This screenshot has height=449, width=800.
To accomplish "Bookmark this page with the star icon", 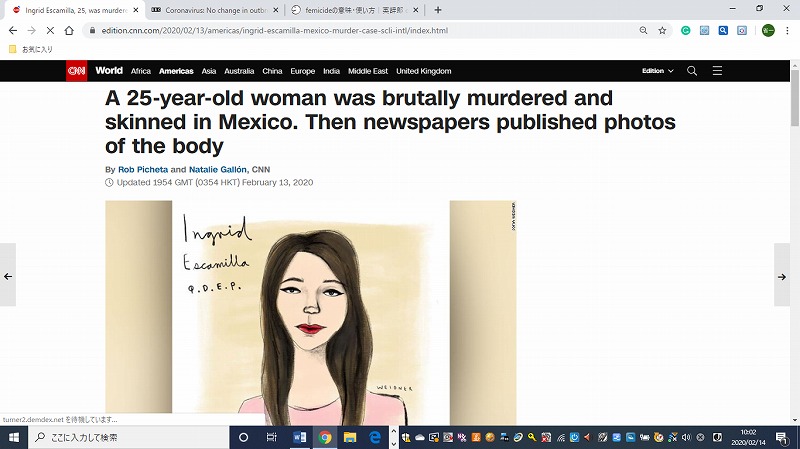I will pyautogui.click(x=662, y=31).
